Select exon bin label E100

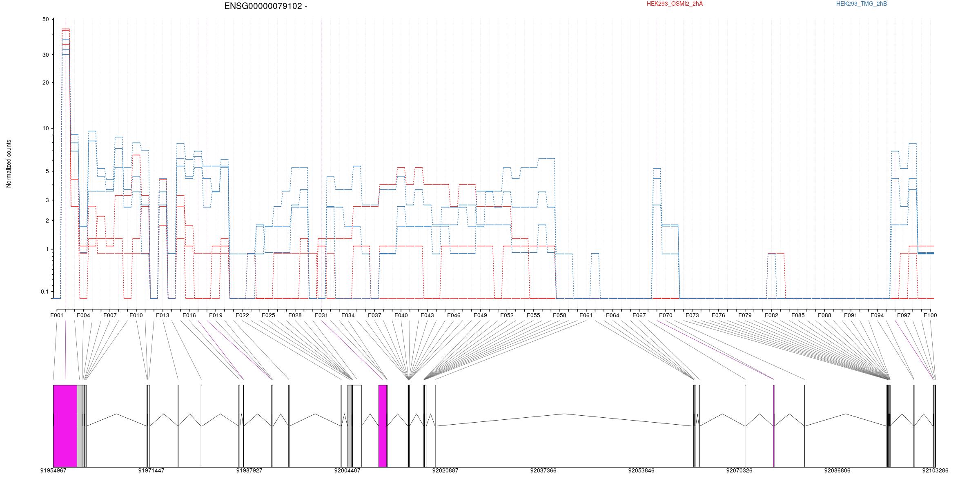coord(930,315)
